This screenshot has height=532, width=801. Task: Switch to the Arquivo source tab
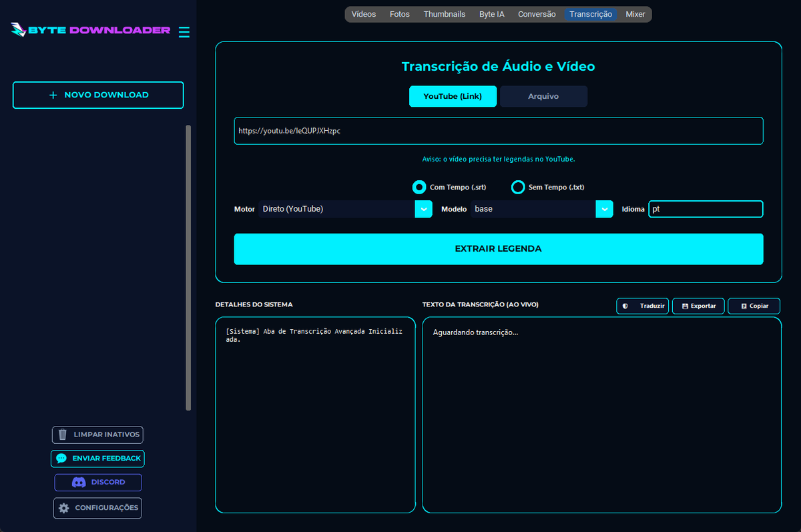coord(543,96)
